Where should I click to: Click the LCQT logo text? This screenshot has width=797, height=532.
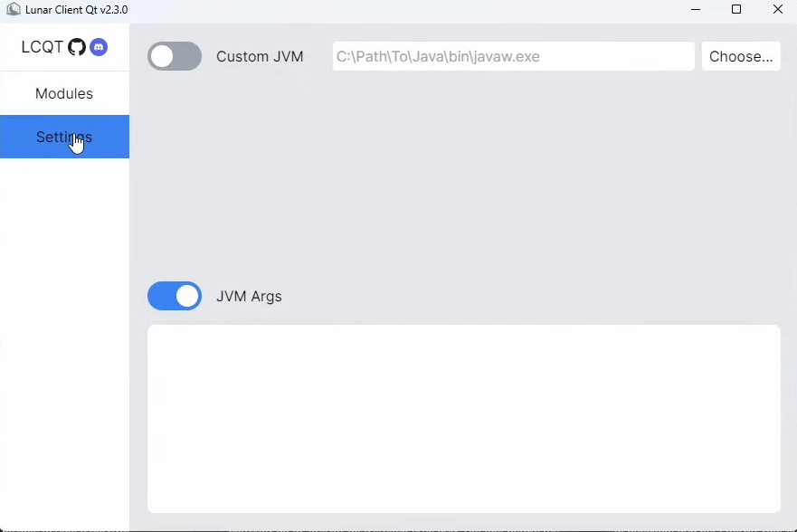[43, 47]
